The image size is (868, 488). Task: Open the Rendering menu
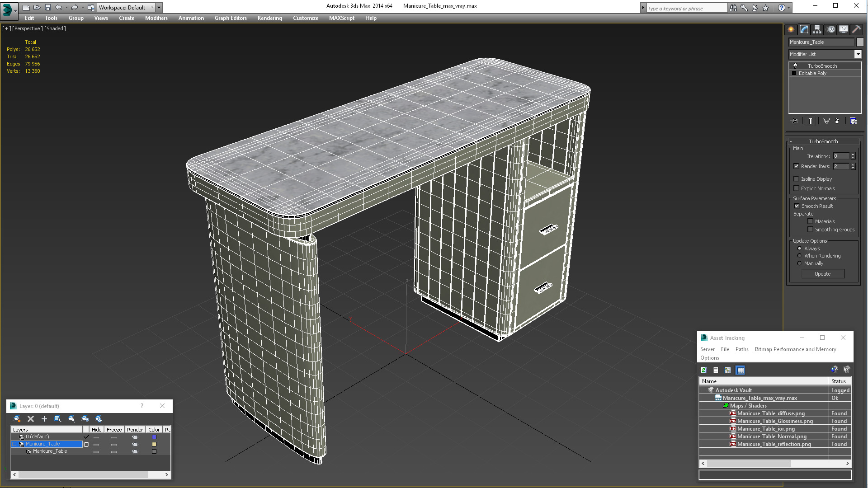[269, 18]
